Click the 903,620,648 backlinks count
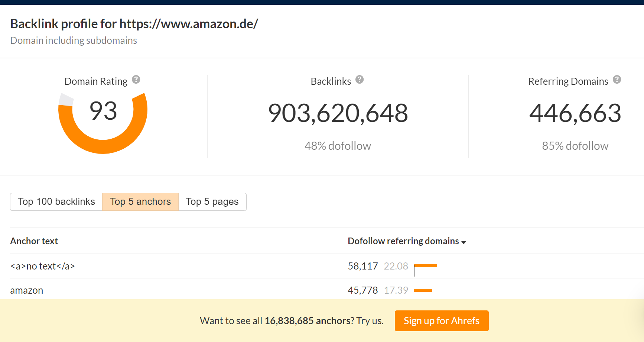Image resolution: width=644 pixels, height=342 pixels. coord(338,113)
